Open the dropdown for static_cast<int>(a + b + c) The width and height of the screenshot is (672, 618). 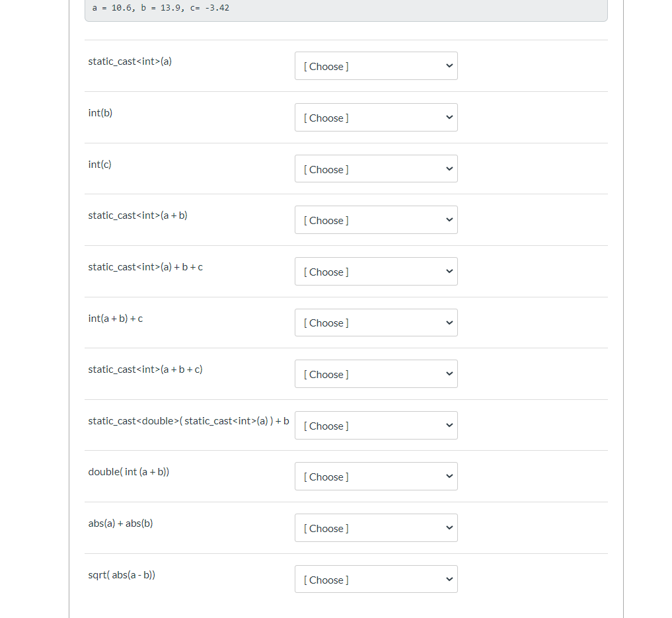(376, 373)
